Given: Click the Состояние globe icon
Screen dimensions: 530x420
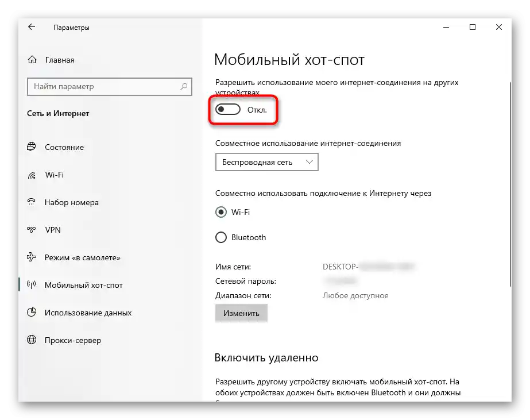Looking at the screenshot, I should 32,147.
